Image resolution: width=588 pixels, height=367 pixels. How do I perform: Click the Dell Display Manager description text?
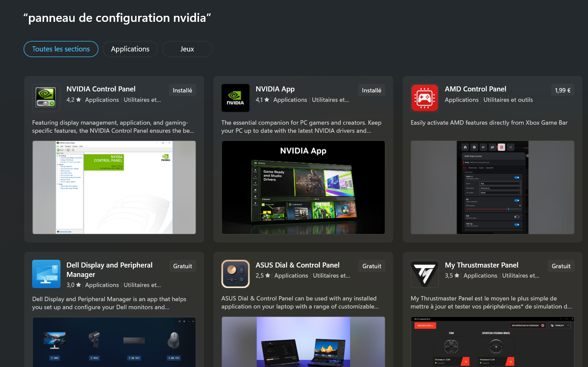[x=109, y=303]
